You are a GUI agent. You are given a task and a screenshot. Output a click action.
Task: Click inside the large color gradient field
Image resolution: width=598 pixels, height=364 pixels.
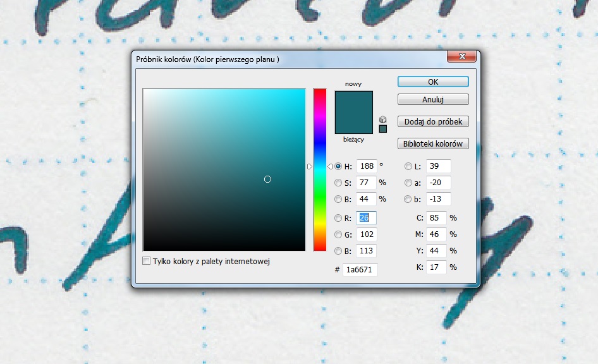click(224, 169)
